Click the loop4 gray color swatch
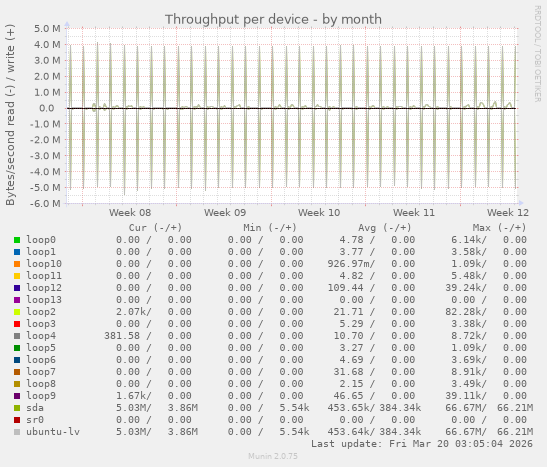This screenshot has height=467, width=547. (x=17, y=336)
